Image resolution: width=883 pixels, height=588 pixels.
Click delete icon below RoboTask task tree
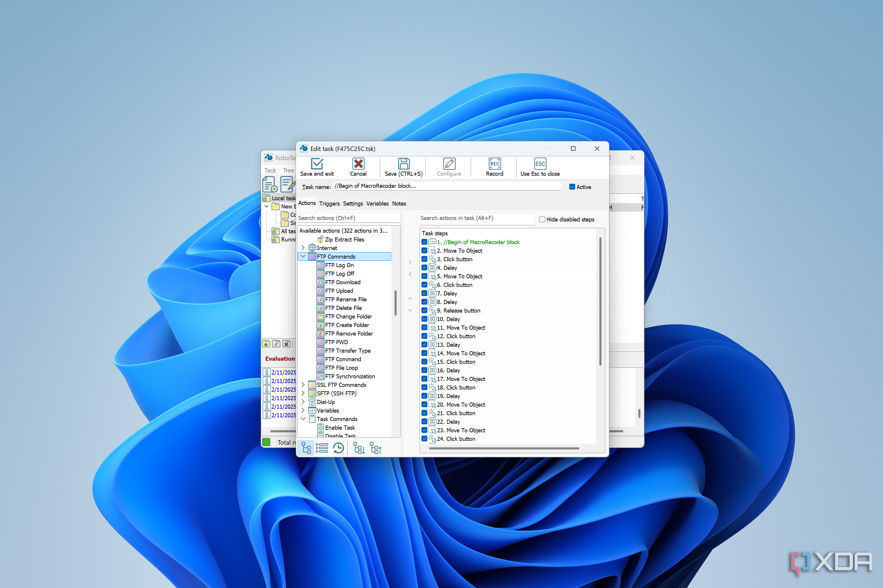coord(286,344)
